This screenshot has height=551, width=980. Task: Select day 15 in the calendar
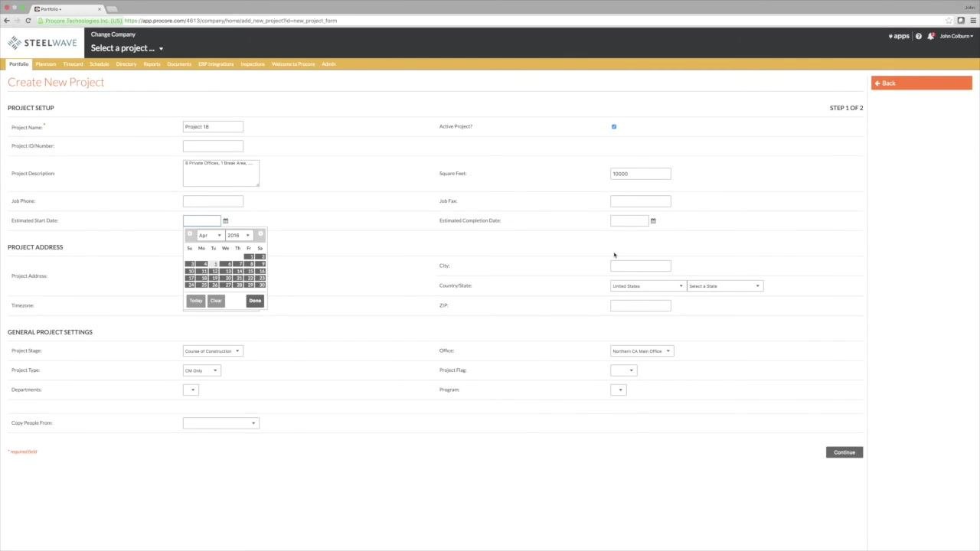pyautogui.click(x=249, y=271)
